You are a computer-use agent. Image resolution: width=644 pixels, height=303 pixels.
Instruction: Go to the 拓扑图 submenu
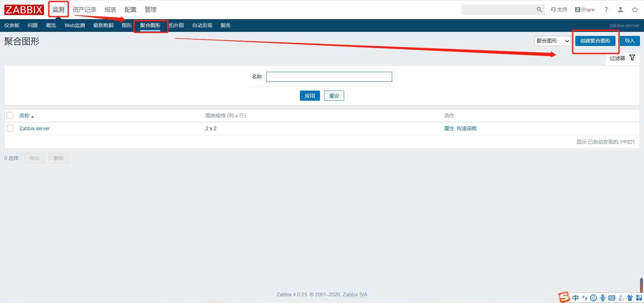176,26
